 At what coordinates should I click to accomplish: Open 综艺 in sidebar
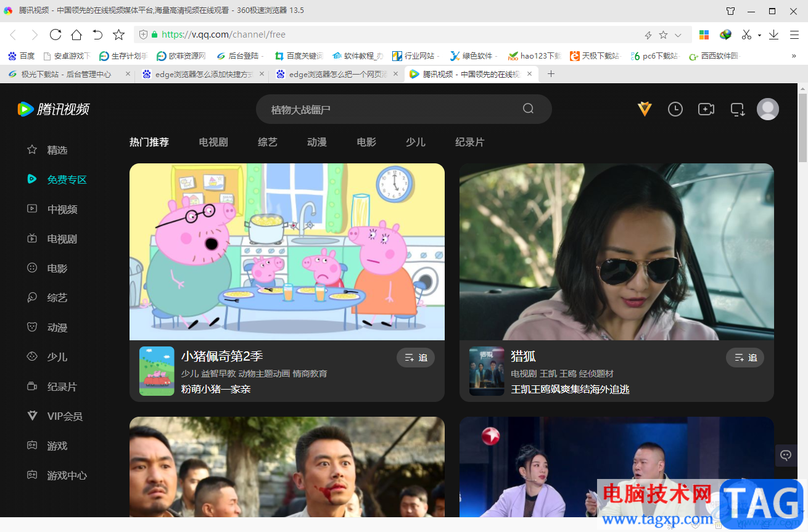pyautogui.click(x=47, y=298)
